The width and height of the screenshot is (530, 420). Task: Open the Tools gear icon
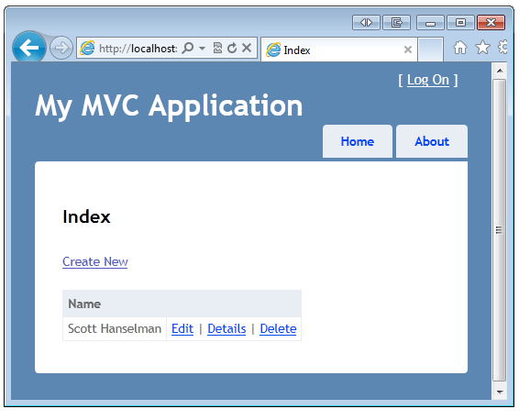pos(503,48)
